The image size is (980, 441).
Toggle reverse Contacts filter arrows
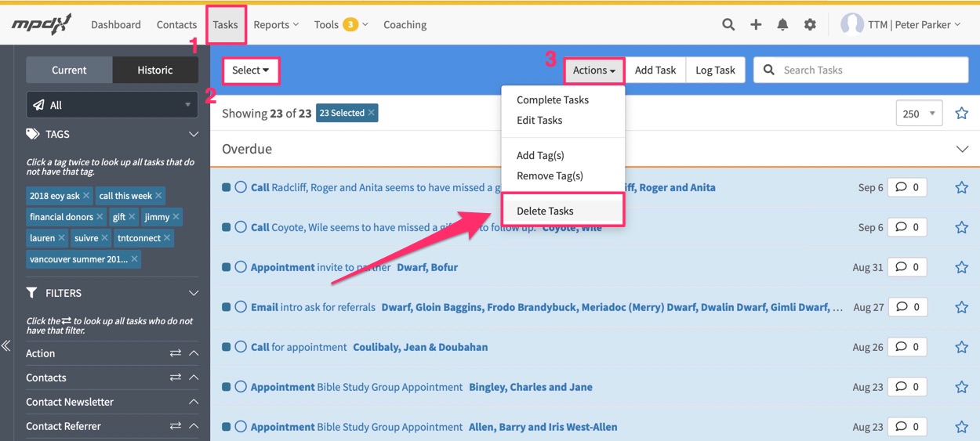click(176, 378)
